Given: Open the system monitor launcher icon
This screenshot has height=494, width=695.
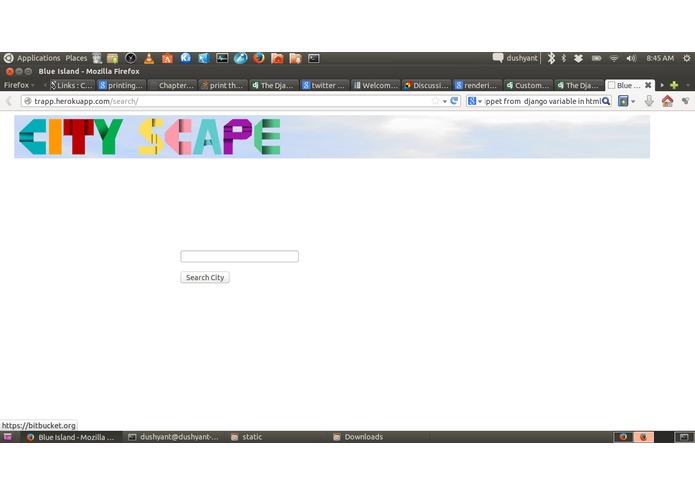Looking at the screenshot, I should pyautogui.click(x=222, y=58).
